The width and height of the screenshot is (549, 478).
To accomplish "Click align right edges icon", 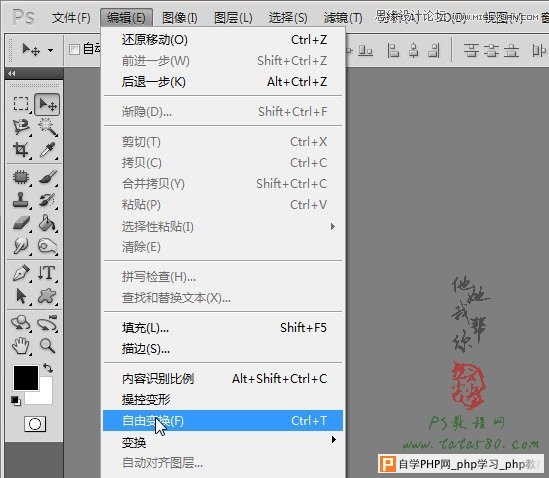I will (434, 50).
